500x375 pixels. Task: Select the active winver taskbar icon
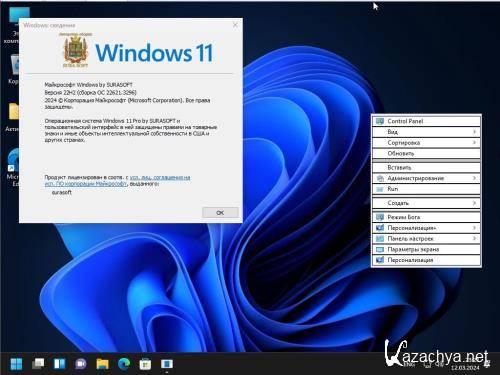point(167,364)
